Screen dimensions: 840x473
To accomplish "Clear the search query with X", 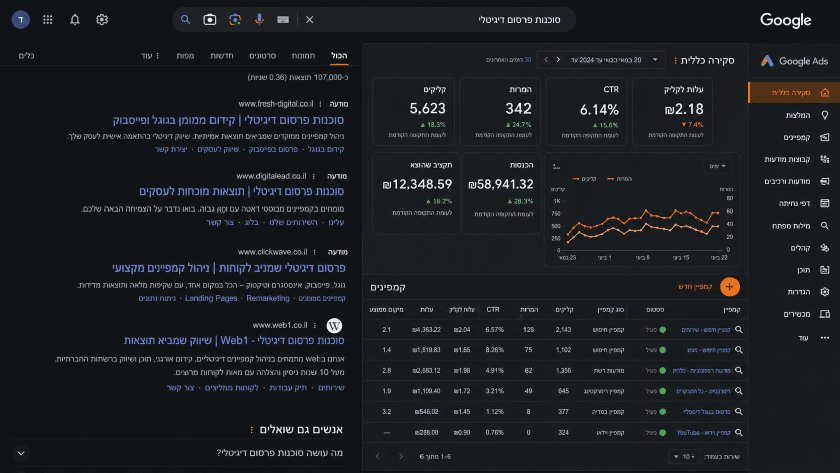I will pyautogui.click(x=310, y=19).
